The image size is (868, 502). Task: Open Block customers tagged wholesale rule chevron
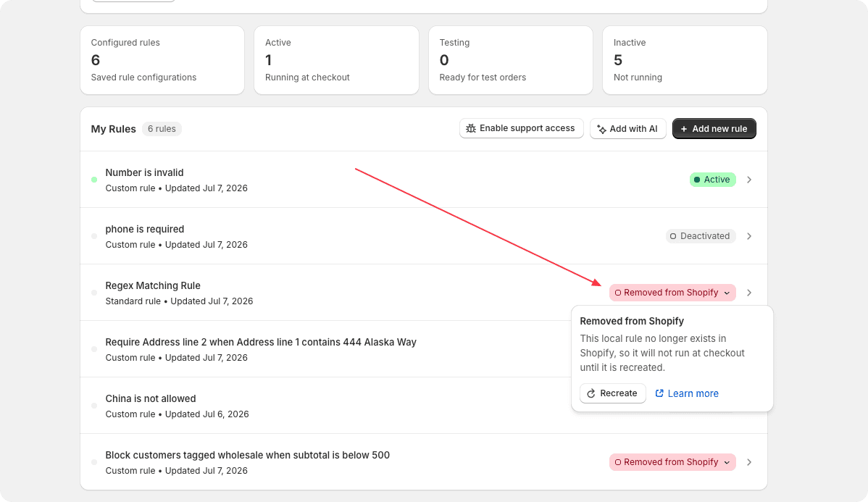pyautogui.click(x=749, y=462)
